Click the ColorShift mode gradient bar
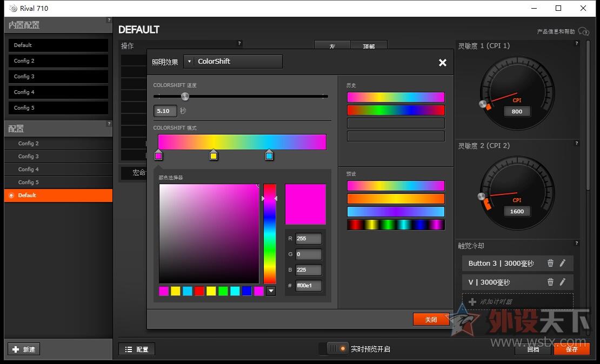This screenshot has height=364, width=600. pos(242,142)
